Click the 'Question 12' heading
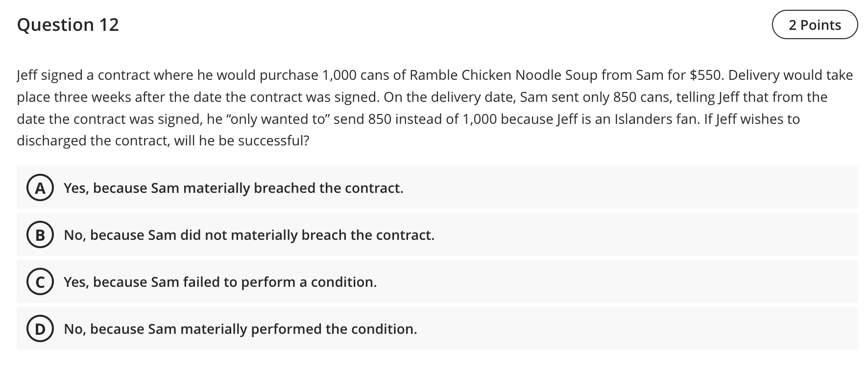 click(68, 24)
